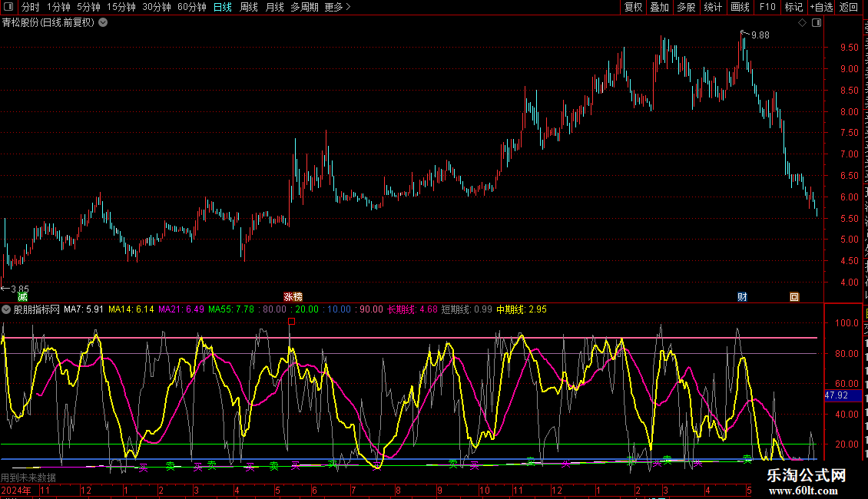The height and width of the screenshot is (499, 868).
Task: Click the orange square marker near 财
Action: pos(794,297)
